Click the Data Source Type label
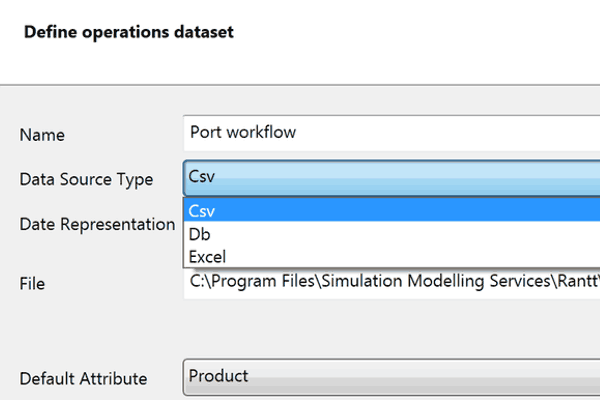600x400 pixels. (x=86, y=179)
